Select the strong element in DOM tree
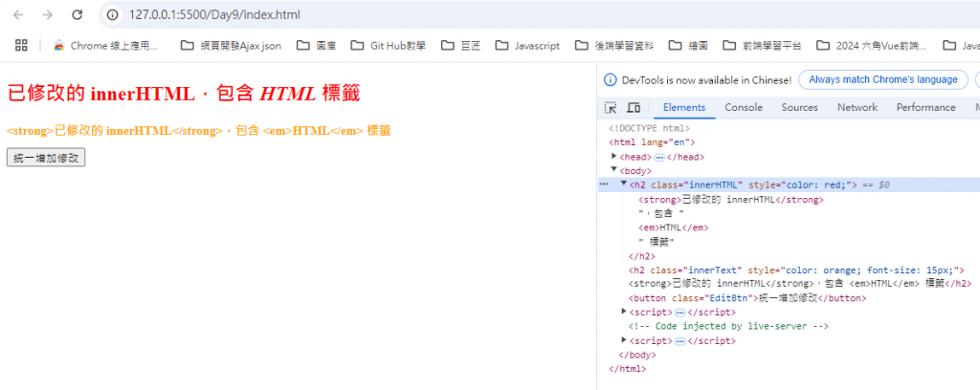Screen dimensions: 980x390 click(x=731, y=201)
